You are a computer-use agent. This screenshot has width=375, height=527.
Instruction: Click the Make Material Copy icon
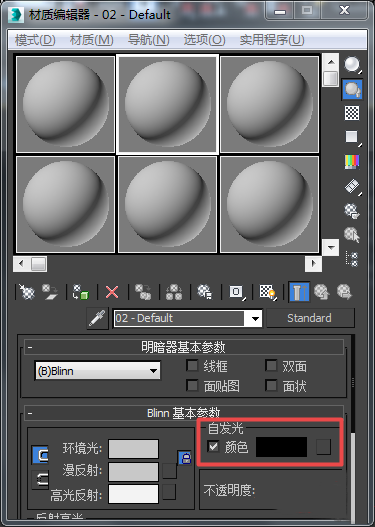pyautogui.click(x=143, y=292)
